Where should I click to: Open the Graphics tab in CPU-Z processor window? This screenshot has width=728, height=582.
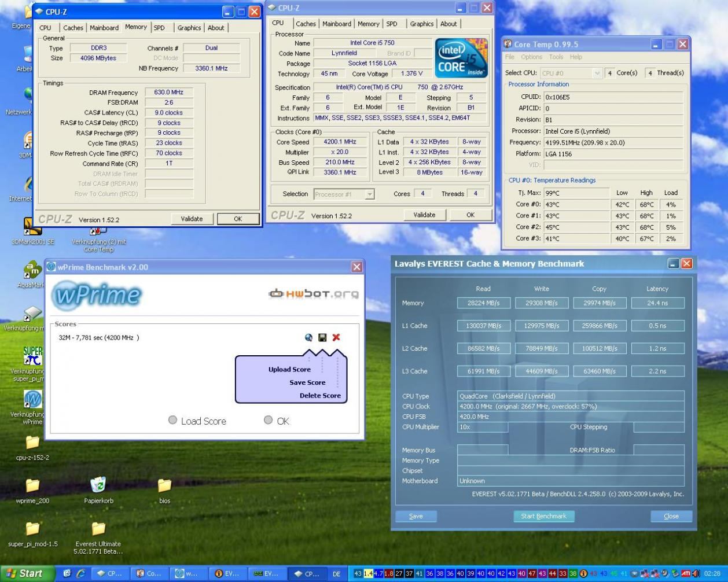pos(422,24)
